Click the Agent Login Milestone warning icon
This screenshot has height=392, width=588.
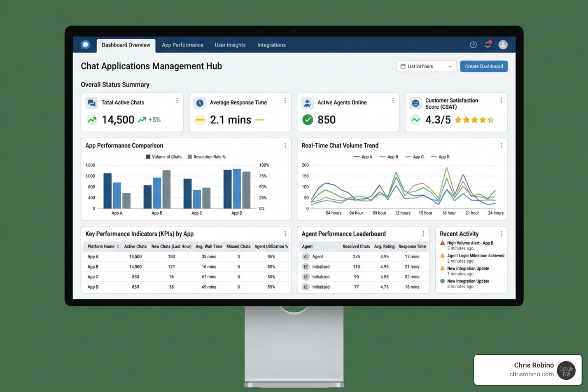point(443,256)
